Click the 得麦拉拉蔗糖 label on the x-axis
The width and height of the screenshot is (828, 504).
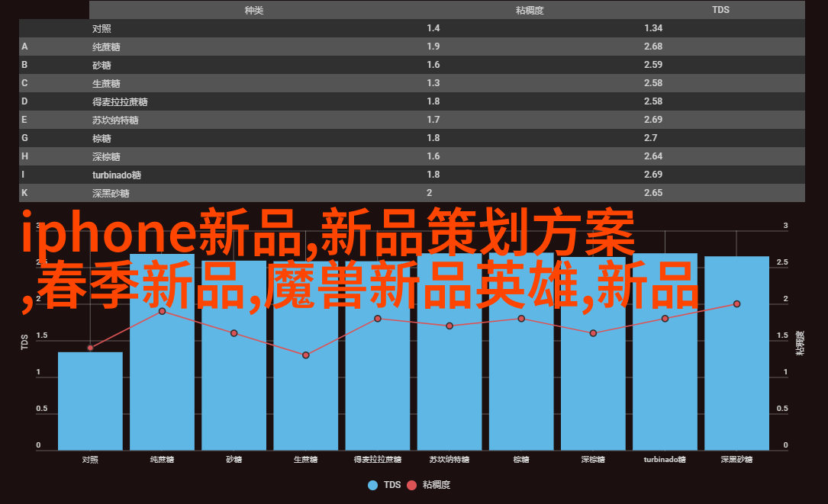click(378, 460)
